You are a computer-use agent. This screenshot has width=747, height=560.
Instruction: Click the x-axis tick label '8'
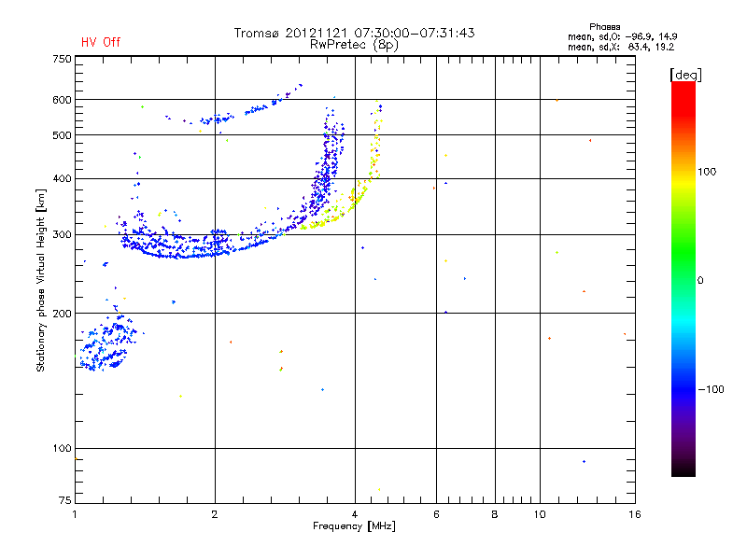495,514
